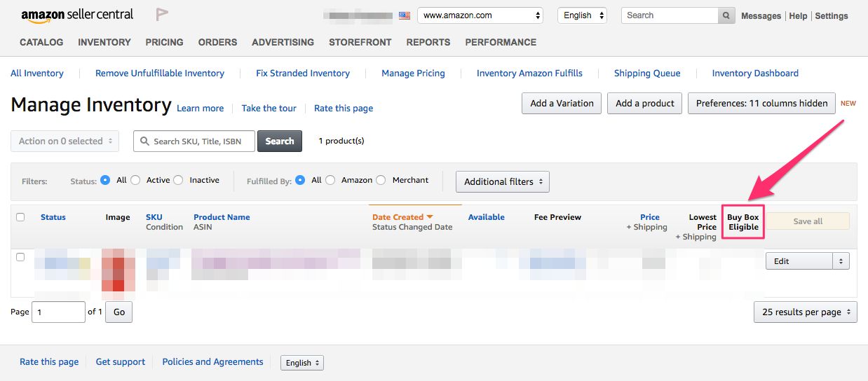
Task: Go to Inventory Amazon Fulfills
Action: click(x=529, y=73)
